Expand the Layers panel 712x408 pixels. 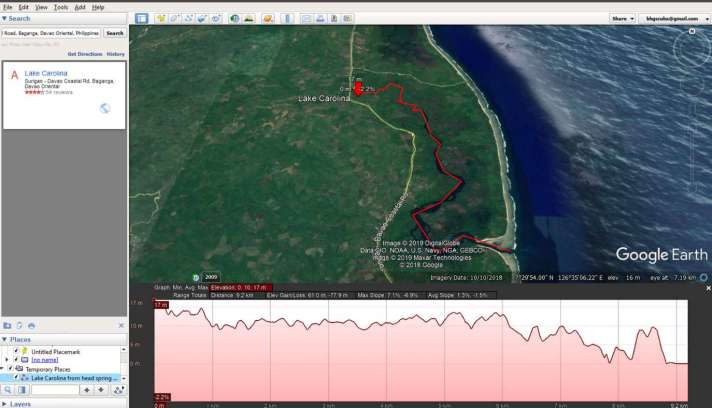(4, 403)
